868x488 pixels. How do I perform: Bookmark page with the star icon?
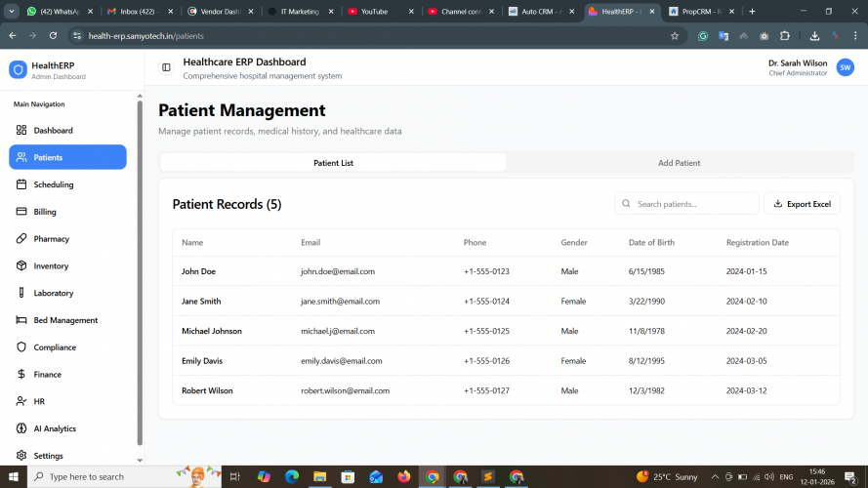675,36
